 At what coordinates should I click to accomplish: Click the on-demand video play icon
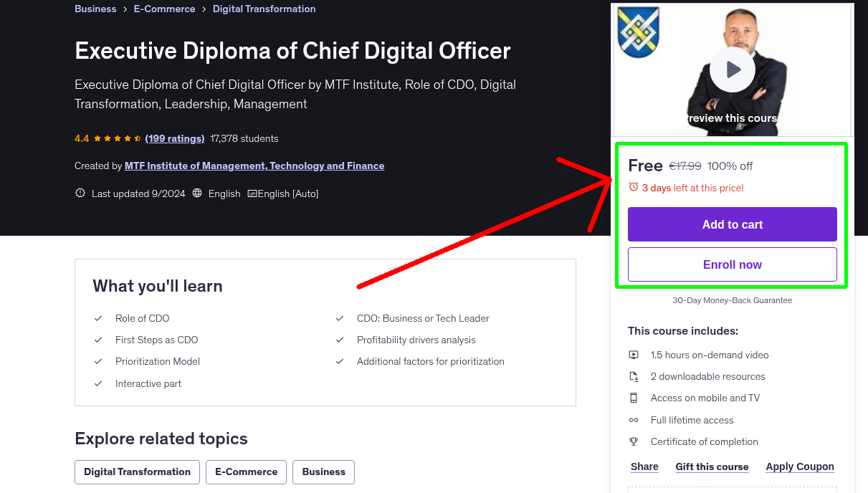point(634,355)
